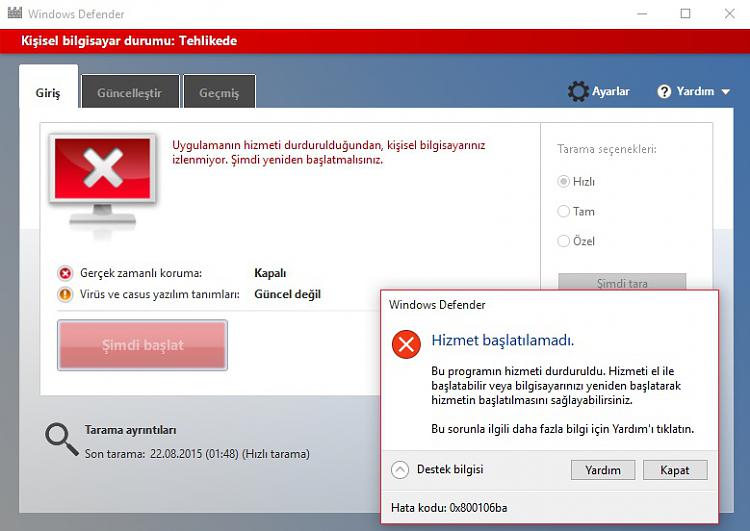Click the red error circle in the dialog
Screen dimensions: 750x531
coord(406,344)
